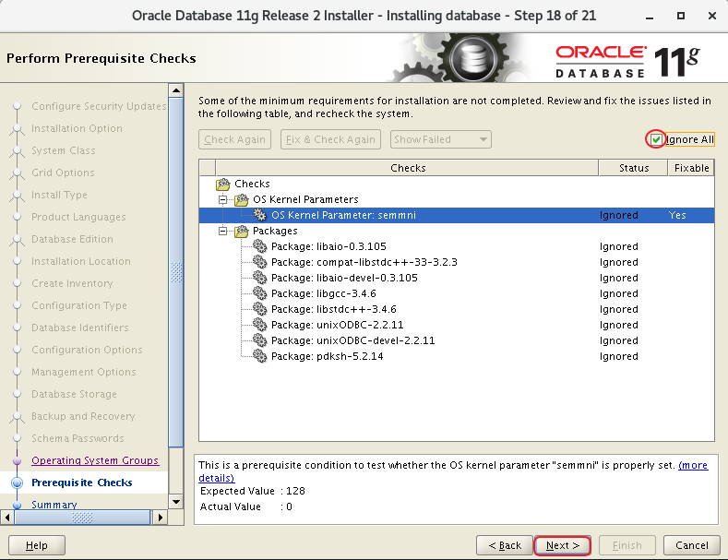Select Package: libstdc++-3.4.6 row
728x560 pixels.
coord(457,309)
